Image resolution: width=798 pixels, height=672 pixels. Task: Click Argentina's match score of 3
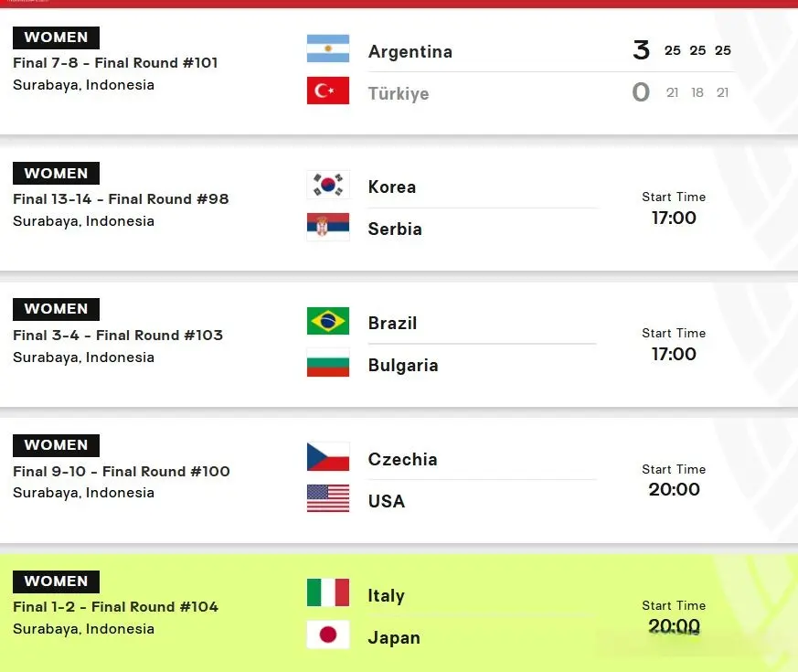[641, 50]
